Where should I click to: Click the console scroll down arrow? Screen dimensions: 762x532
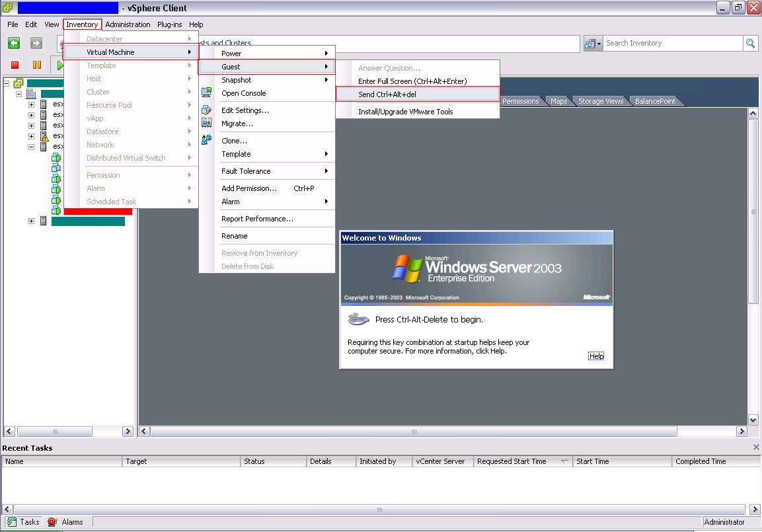point(753,420)
